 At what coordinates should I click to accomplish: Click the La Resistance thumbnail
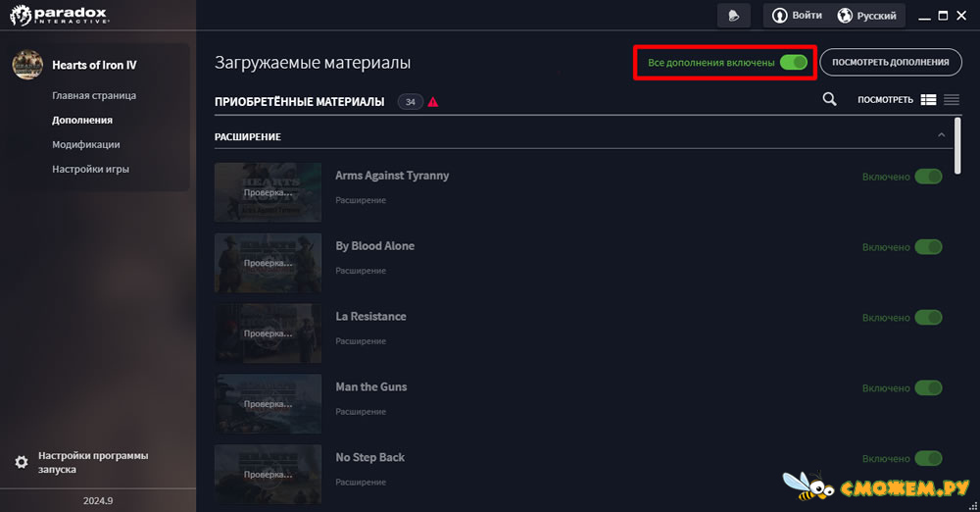268,333
